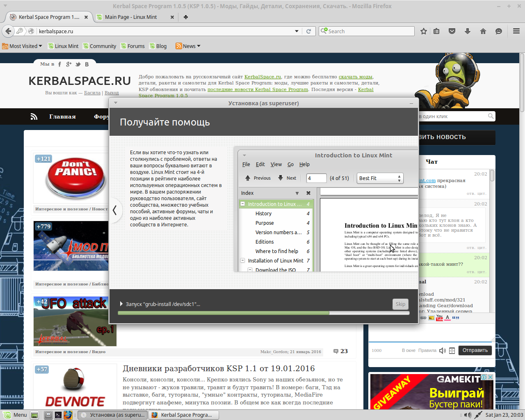Click the Google+ icon in site header
Screen dimensions: 525x420
(69, 64)
